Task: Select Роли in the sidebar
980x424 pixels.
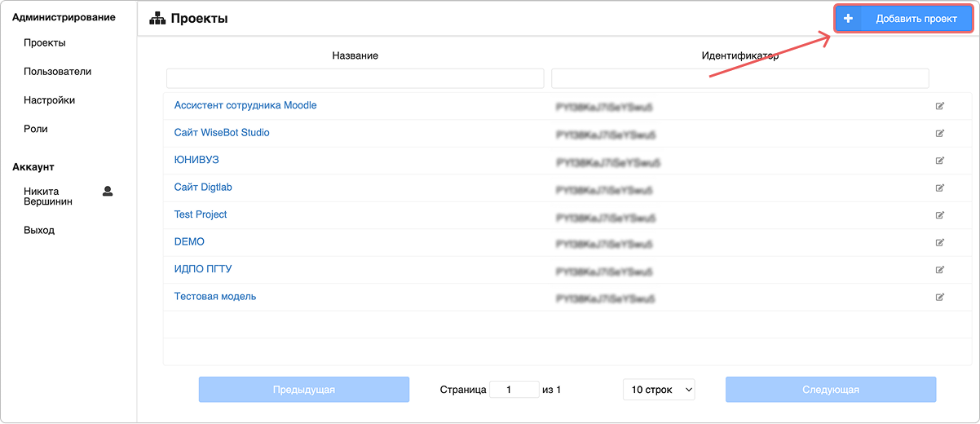Action: (36, 129)
